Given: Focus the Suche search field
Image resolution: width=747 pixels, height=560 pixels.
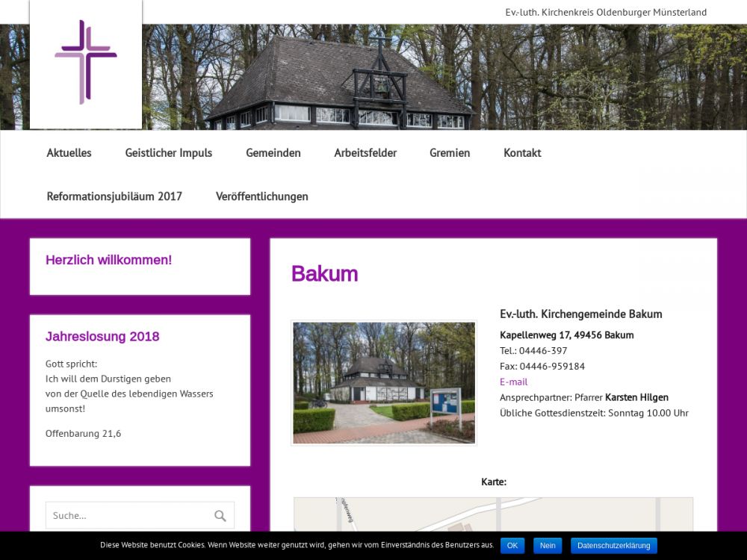Looking at the screenshot, I should tap(127, 515).
